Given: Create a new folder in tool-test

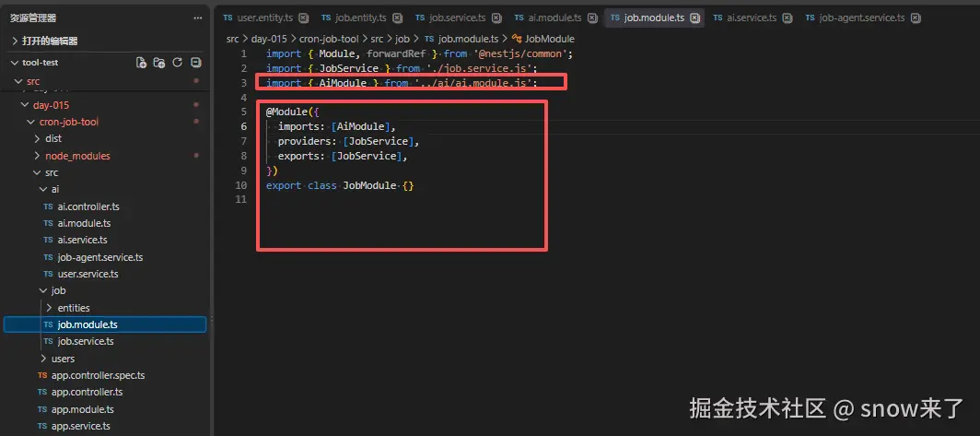Looking at the screenshot, I should [x=159, y=63].
